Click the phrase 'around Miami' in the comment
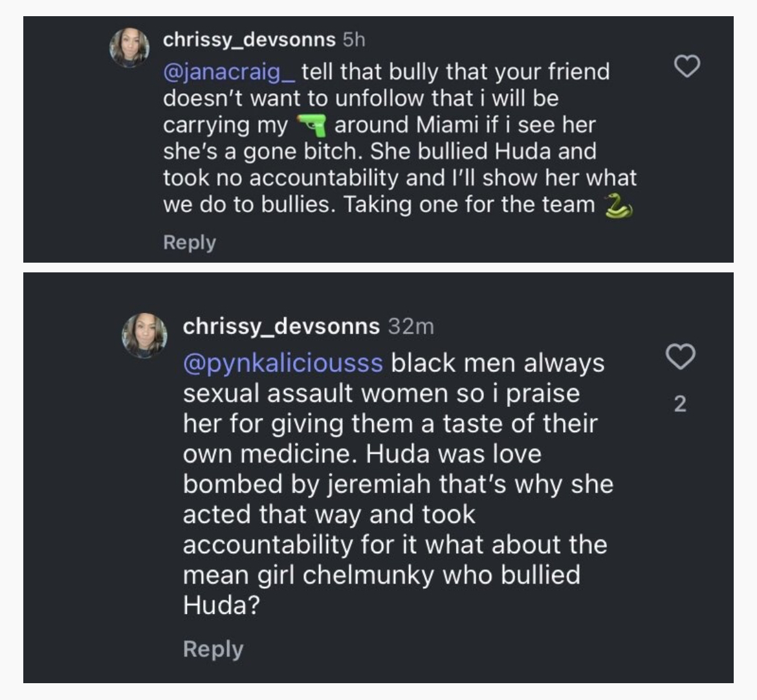 tap(407, 125)
